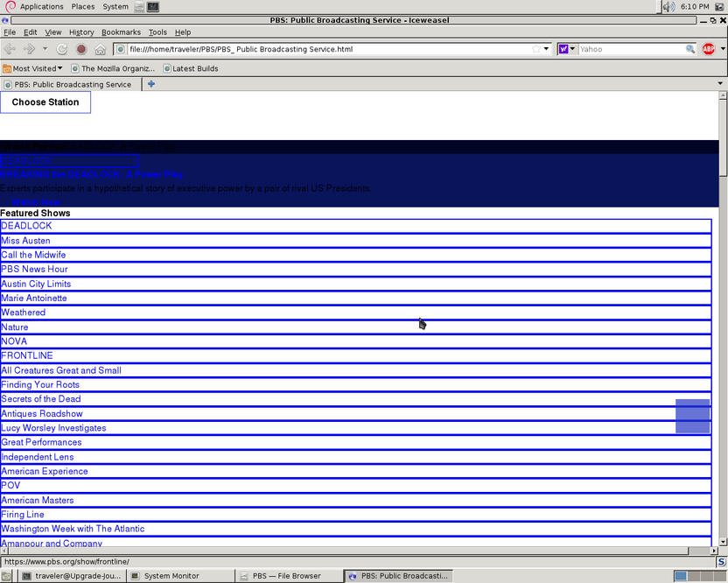728x583 pixels.
Task: Open the NOVA show link
Action: pyautogui.click(x=355, y=341)
